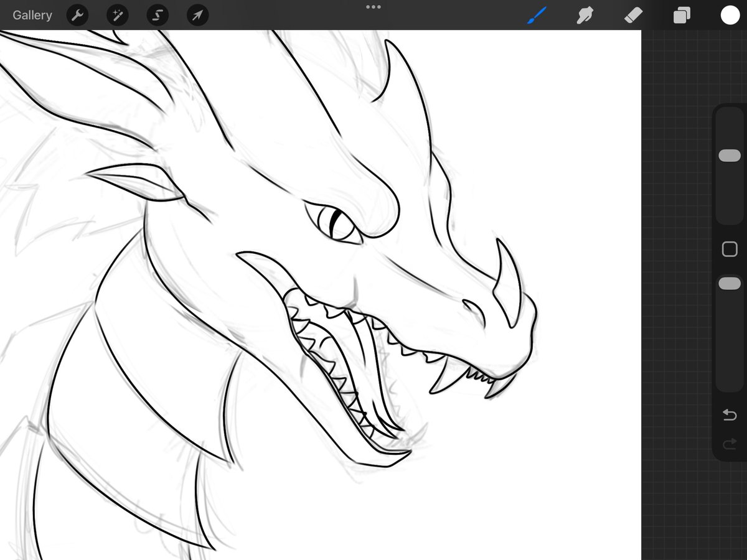Redo the last undone action
747x560 pixels.
[730, 444]
